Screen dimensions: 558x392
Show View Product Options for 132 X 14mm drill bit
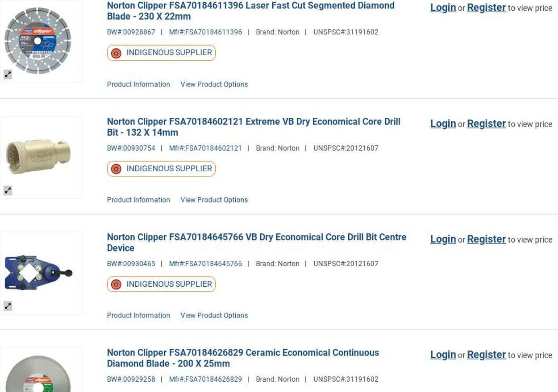pos(214,200)
